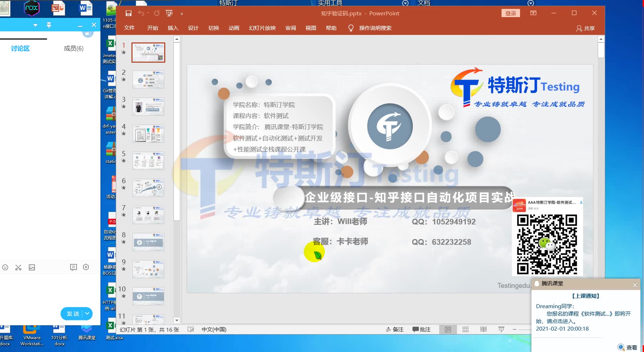Click the 共享 share button

[585, 28]
